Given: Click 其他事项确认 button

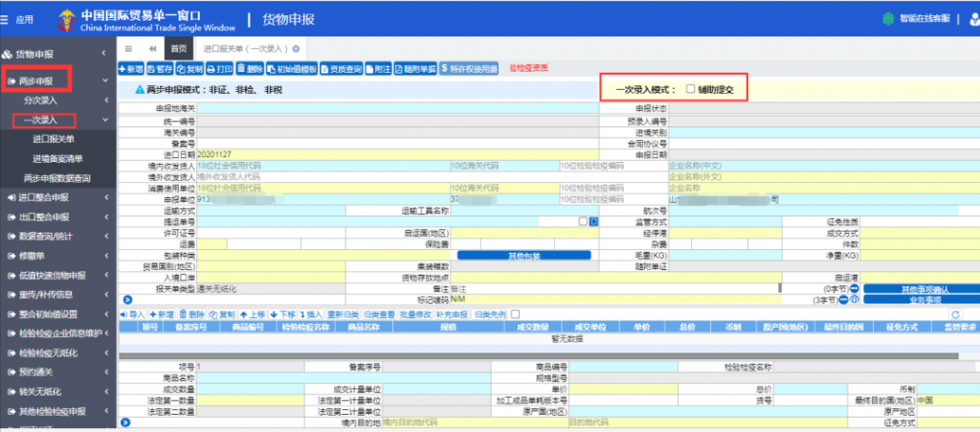Looking at the screenshot, I should click(x=922, y=289).
